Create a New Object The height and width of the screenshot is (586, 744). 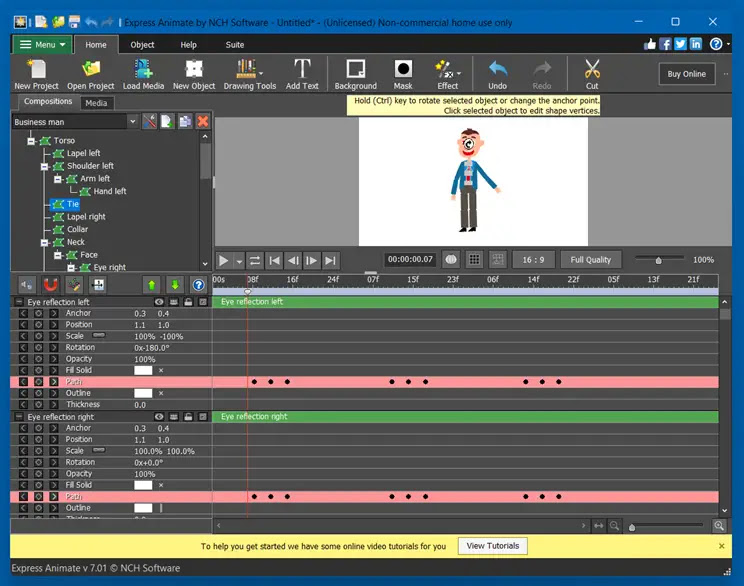point(194,74)
